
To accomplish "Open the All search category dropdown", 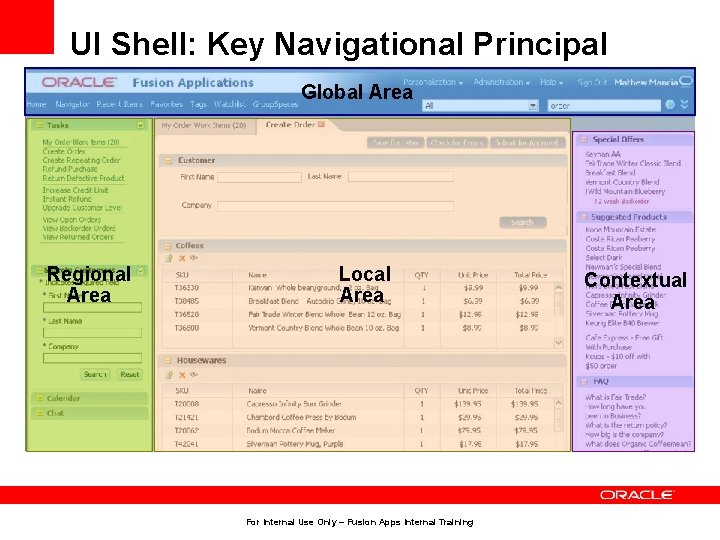I will [532, 106].
